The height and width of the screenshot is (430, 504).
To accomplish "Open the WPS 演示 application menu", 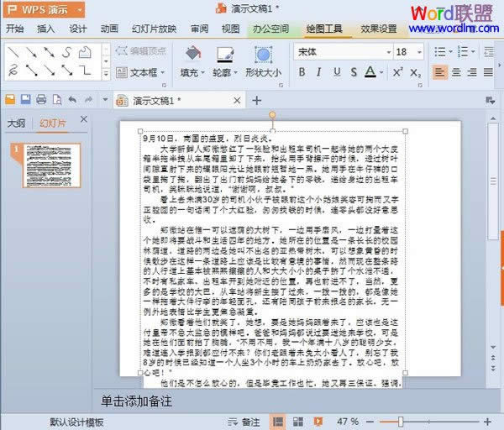I will click(x=45, y=9).
